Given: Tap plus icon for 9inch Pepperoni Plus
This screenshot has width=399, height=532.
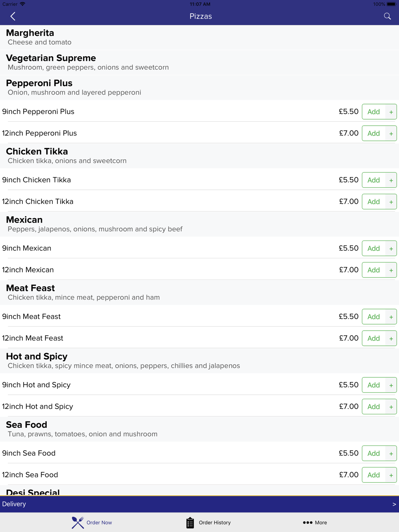Looking at the screenshot, I should click(391, 112).
